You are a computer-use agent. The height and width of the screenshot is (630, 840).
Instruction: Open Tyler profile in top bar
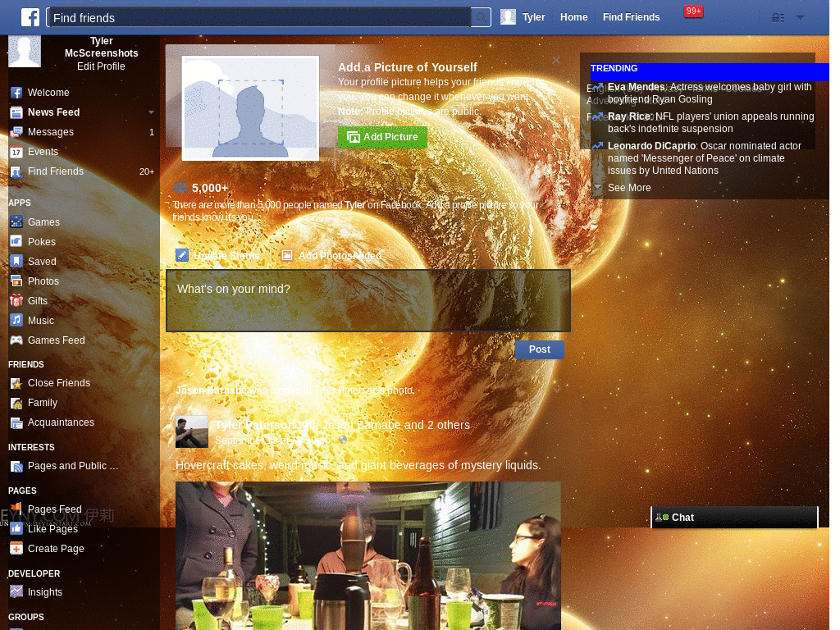tap(523, 17)
